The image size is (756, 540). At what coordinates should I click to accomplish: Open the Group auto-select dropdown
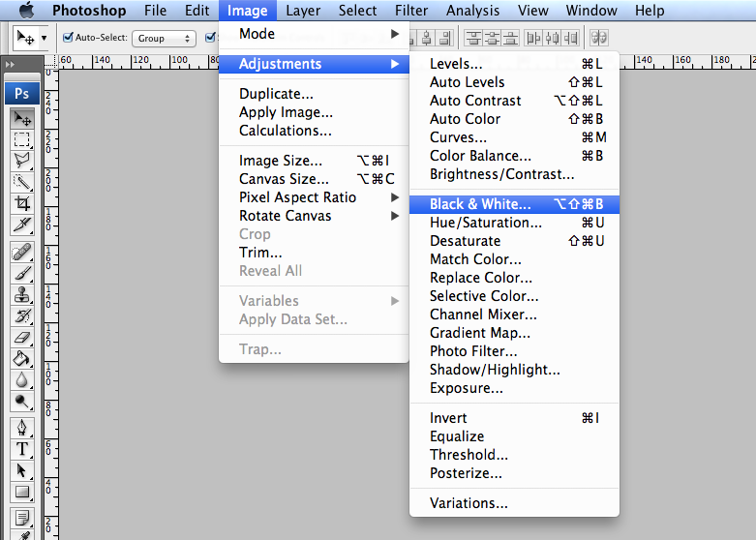pyautogui.click(x=164, y=38)
